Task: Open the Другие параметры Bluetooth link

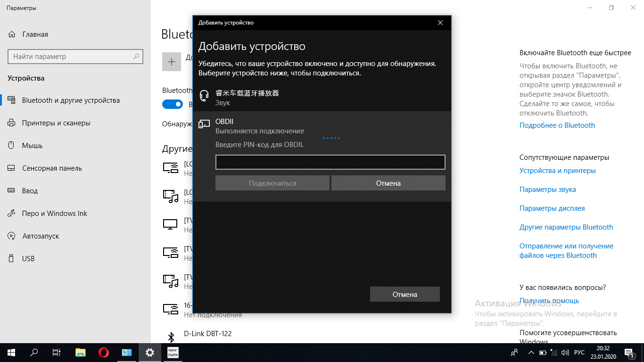Action: point(566,227)
